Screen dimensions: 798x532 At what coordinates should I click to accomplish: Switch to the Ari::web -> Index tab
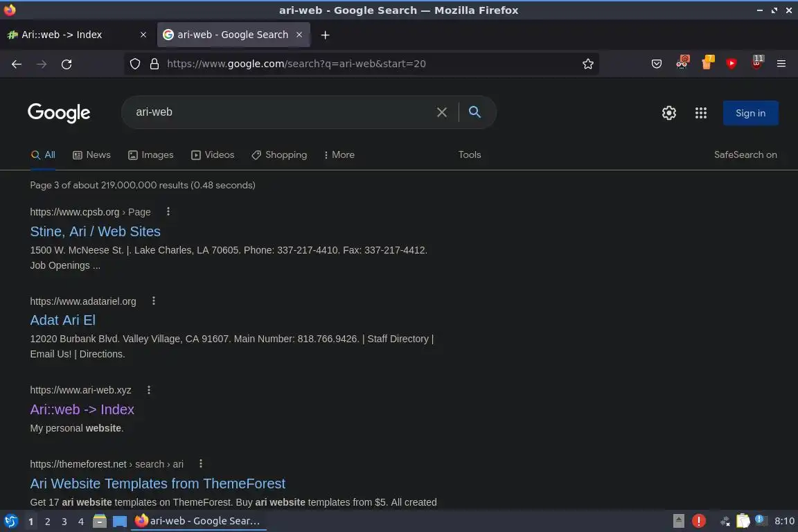point(76,35)
